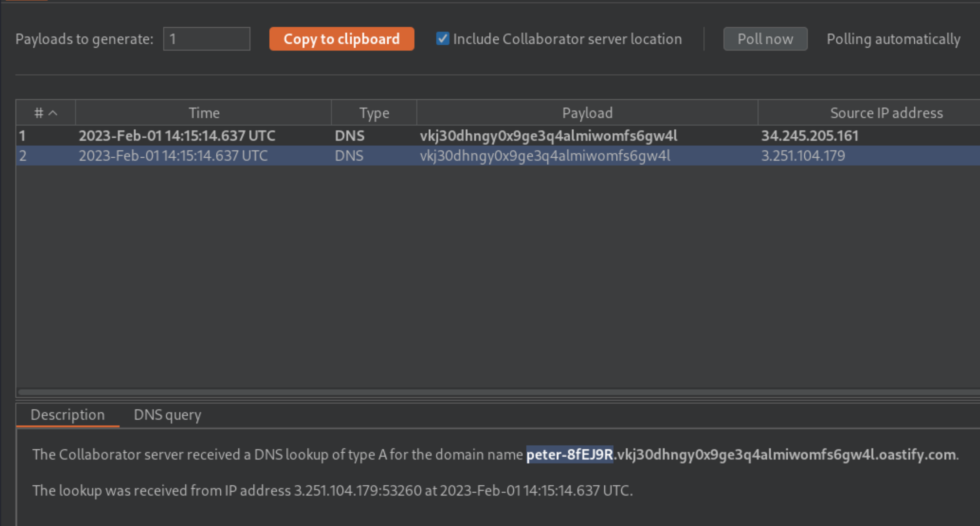Click the 3.251.104.179:53260 address in description
This screenshot has width=980, height=526.
(358, 490)
